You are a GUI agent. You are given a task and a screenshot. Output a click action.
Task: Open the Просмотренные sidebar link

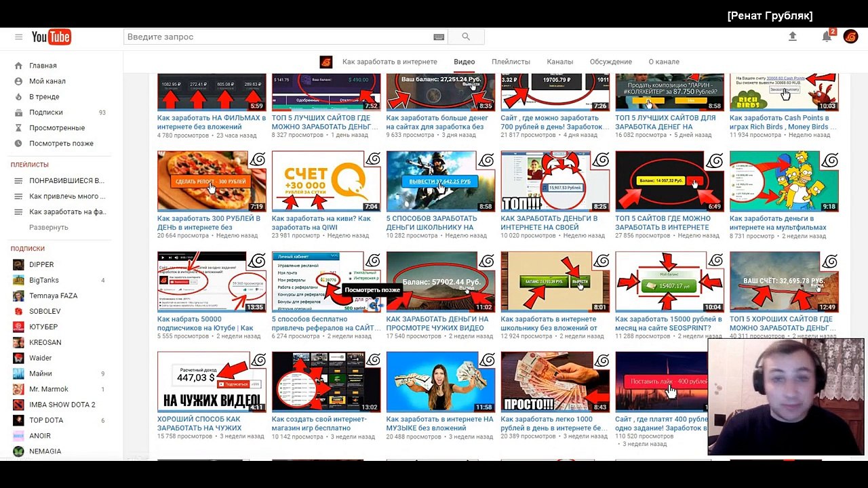(x=57, y=128)
